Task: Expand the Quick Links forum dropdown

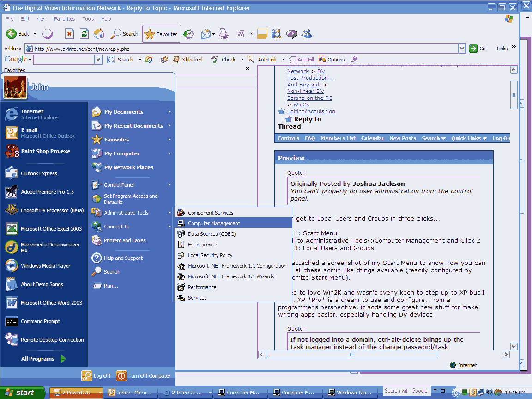Action: click(x=469, y=138)
